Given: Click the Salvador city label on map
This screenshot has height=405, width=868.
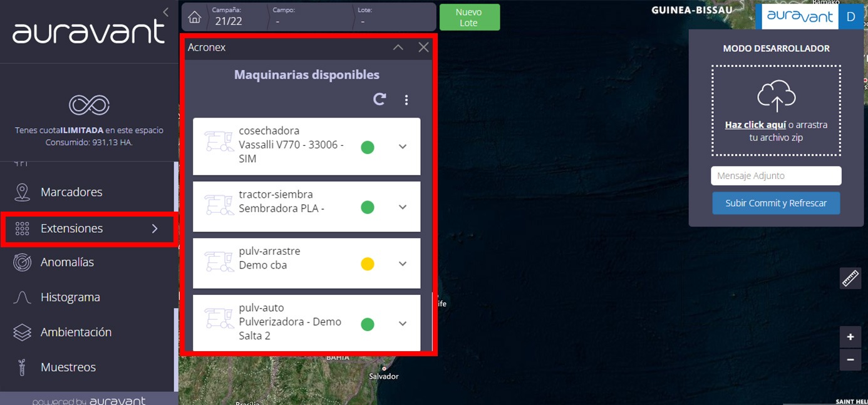Looking at the screenshot, I should click(x=383, y=376).
